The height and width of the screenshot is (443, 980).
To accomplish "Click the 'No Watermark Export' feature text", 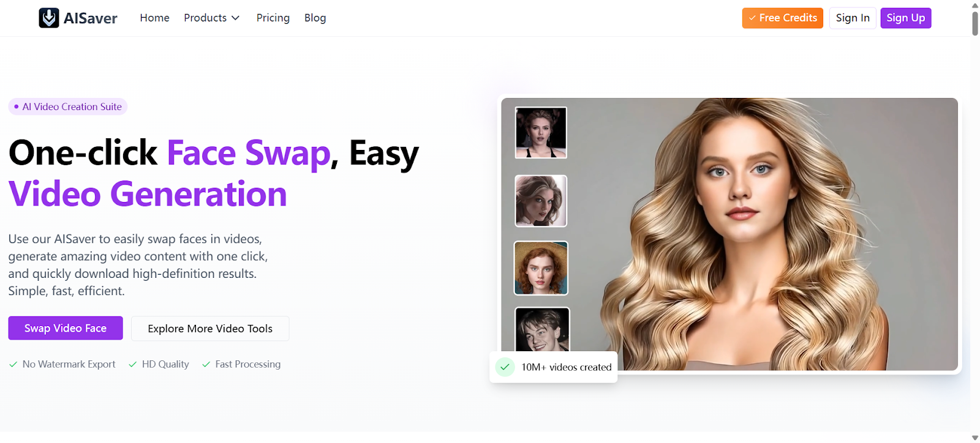I will [69, 364].
